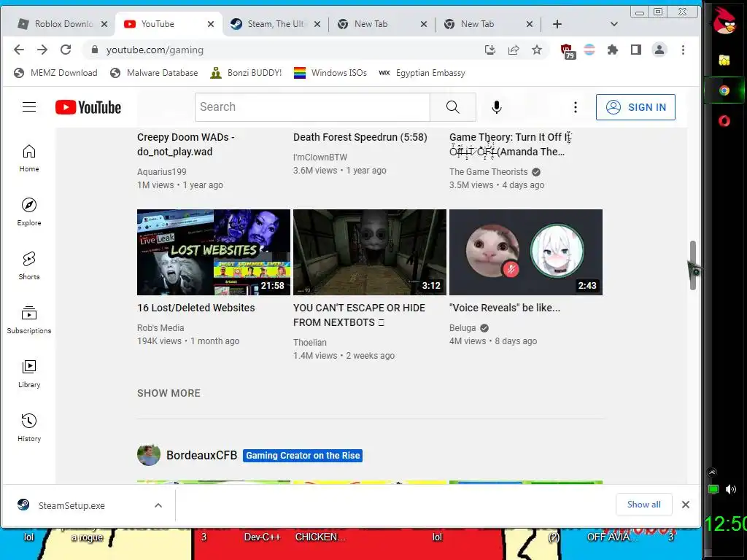Open Explore in YouTube sidebar
The width and height of the screenshot is (747, 560).
pyautogui.click(x=29, y=212)
